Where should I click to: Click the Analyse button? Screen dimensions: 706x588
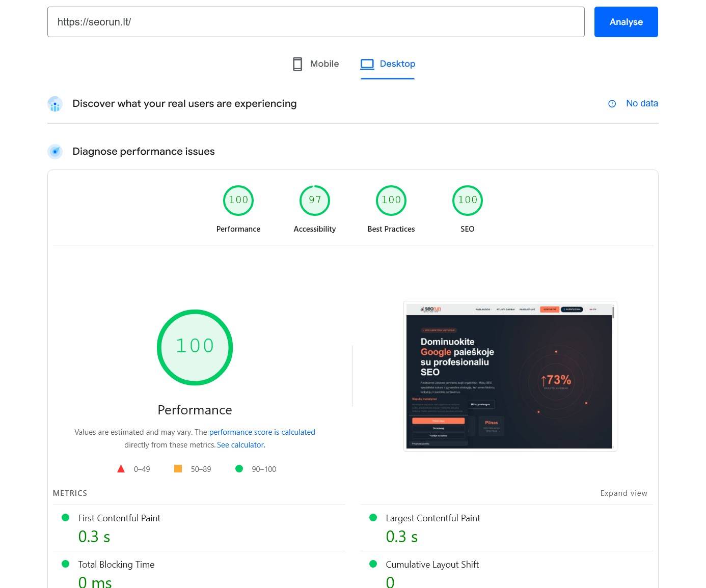626,21
